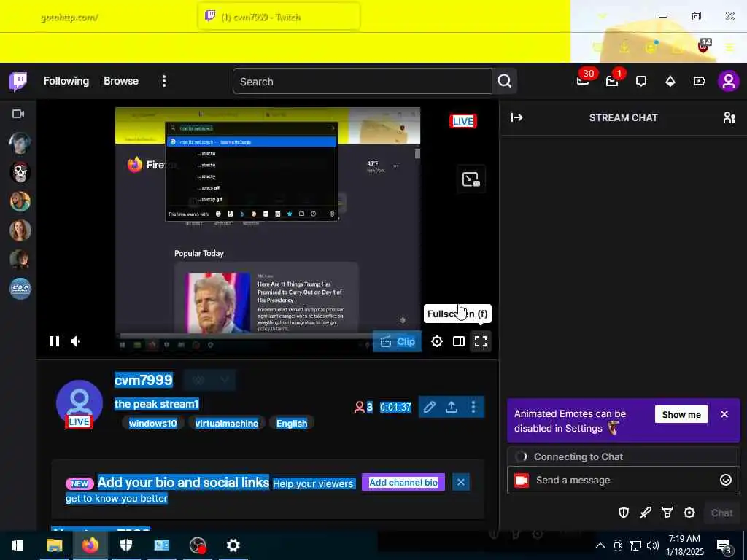This screenshot has width=747, height=560.
Task: Mute the stream volume
Action: pos(75,341)
